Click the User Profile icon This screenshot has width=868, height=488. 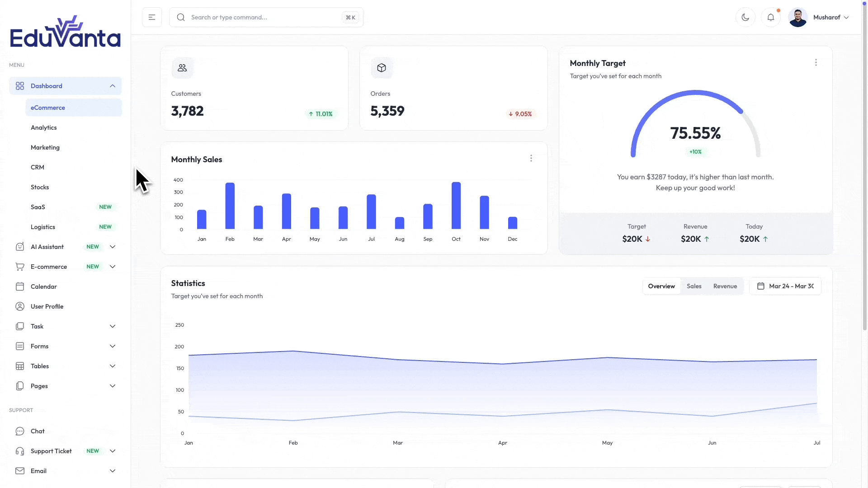click(x=20, y=306)
